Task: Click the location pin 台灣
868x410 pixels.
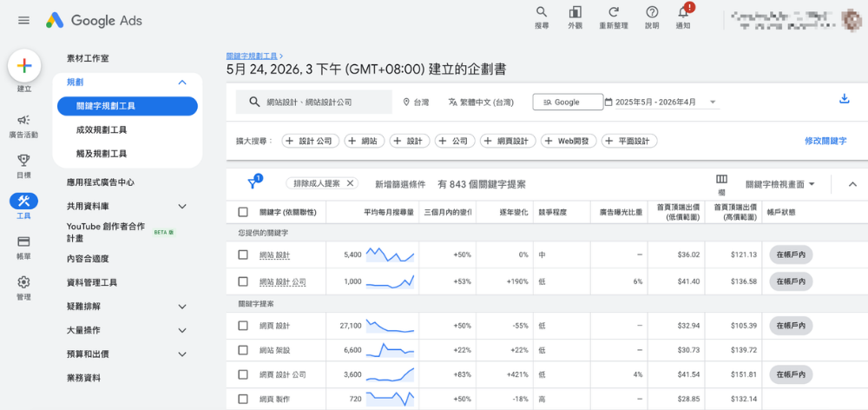Action: 416,102
